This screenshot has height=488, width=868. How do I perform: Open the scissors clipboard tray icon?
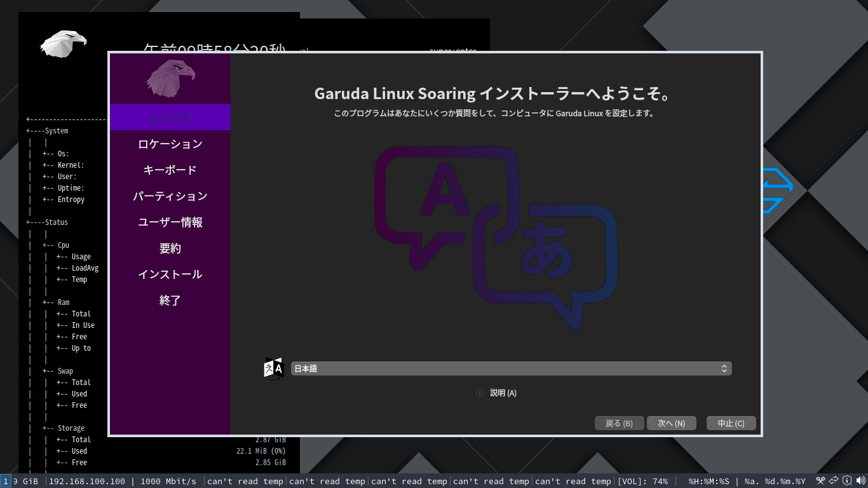[820, 481]
